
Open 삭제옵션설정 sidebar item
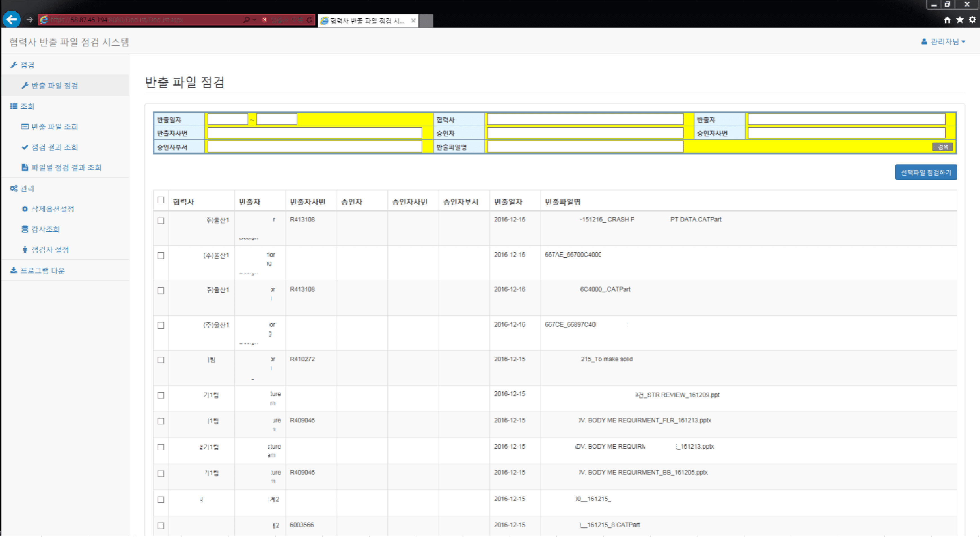[x=48, y=209]
